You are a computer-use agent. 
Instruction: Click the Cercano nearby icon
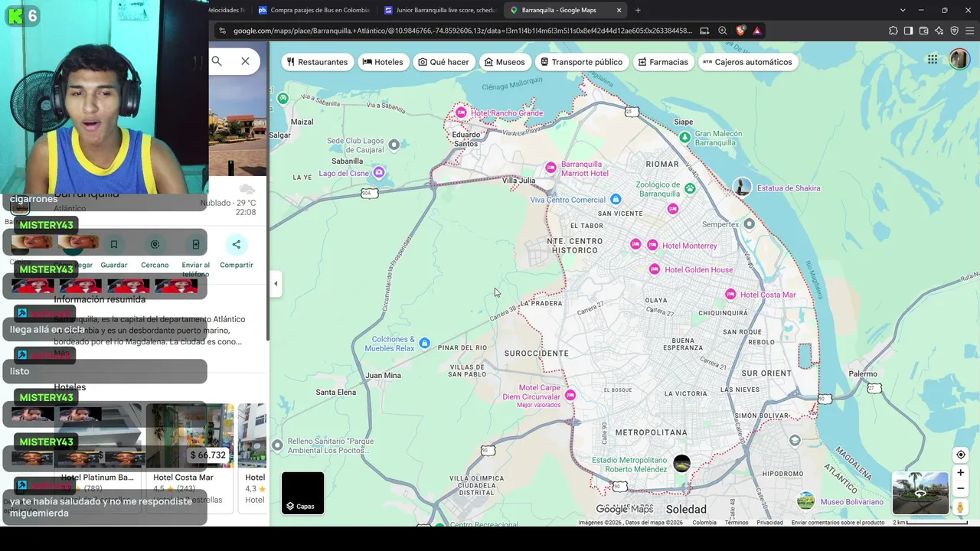click(155, 244)
